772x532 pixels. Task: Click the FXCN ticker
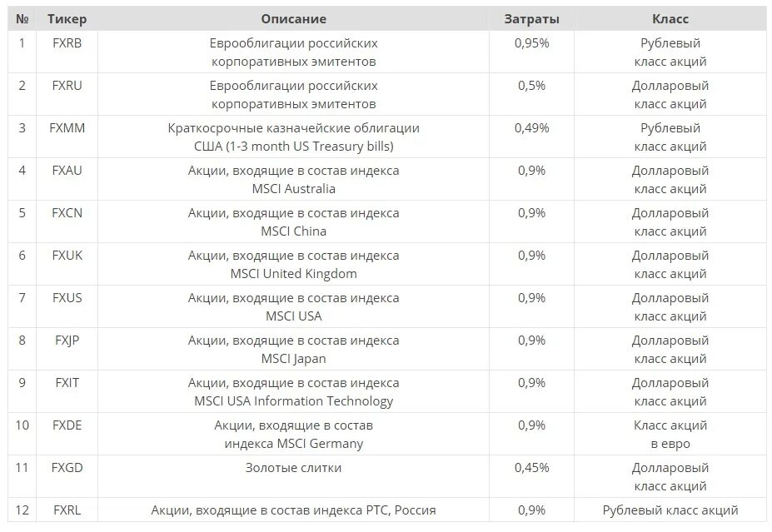(67, 212)
